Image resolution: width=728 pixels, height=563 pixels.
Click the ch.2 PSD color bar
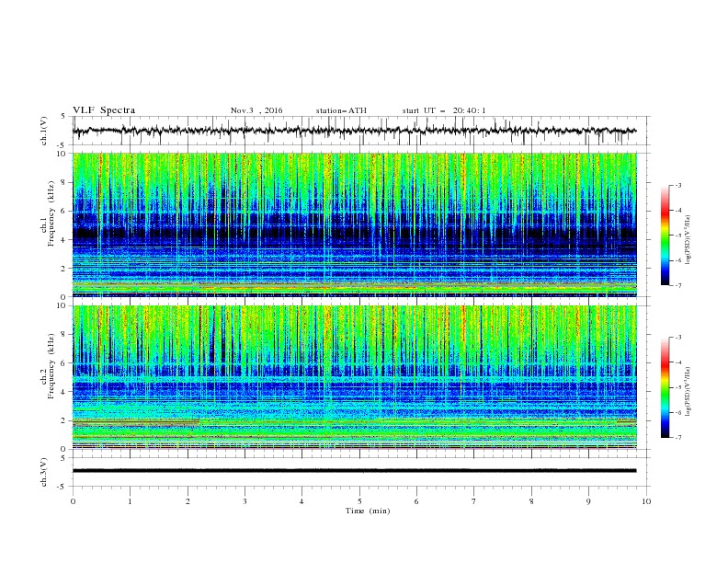pos(665,387)
